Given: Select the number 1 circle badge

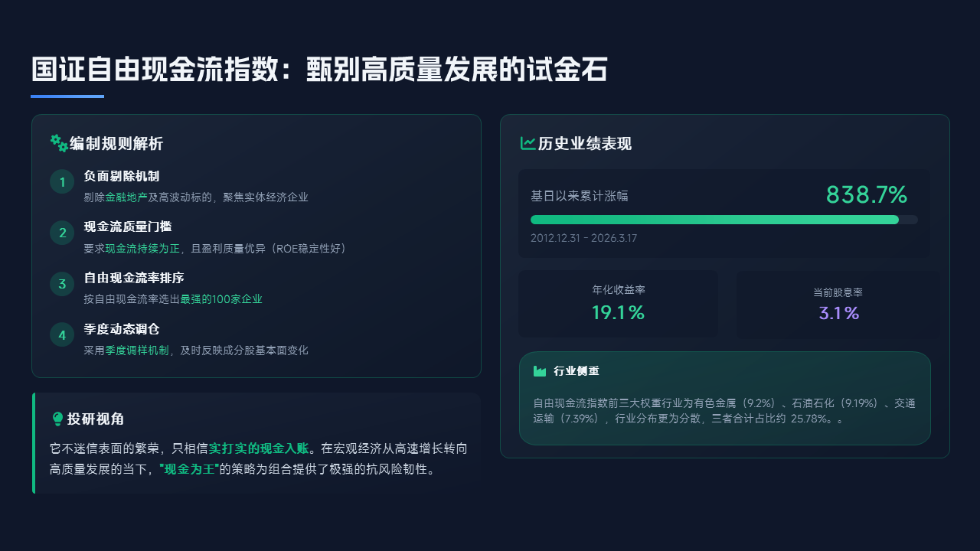Looking at the screenshot, I should pyautogui.click(x=62, y=181).
